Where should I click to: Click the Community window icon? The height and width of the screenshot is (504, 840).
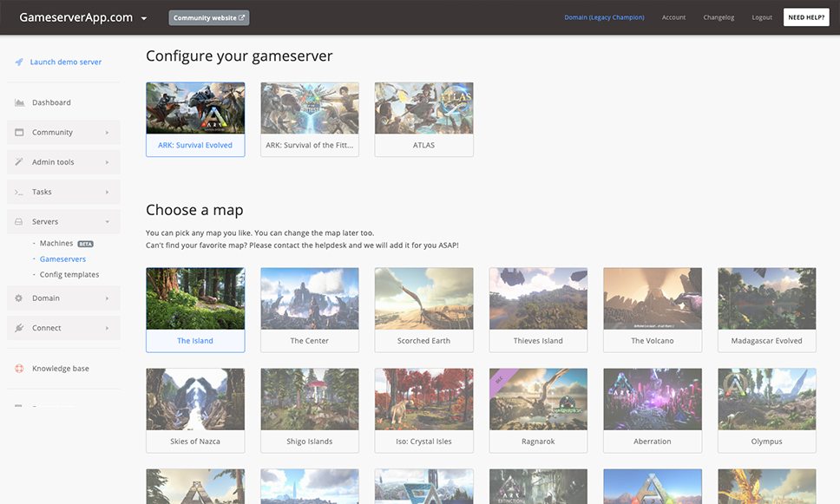pos(19,133)
